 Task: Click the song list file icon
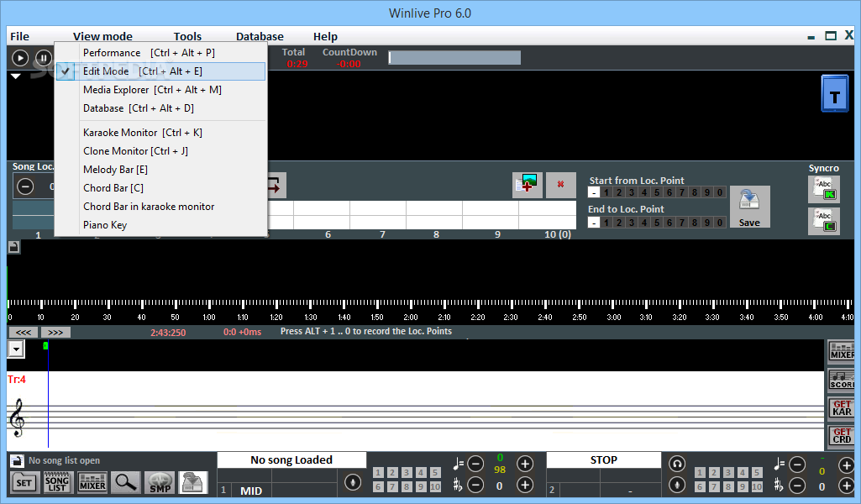[17, 460]
